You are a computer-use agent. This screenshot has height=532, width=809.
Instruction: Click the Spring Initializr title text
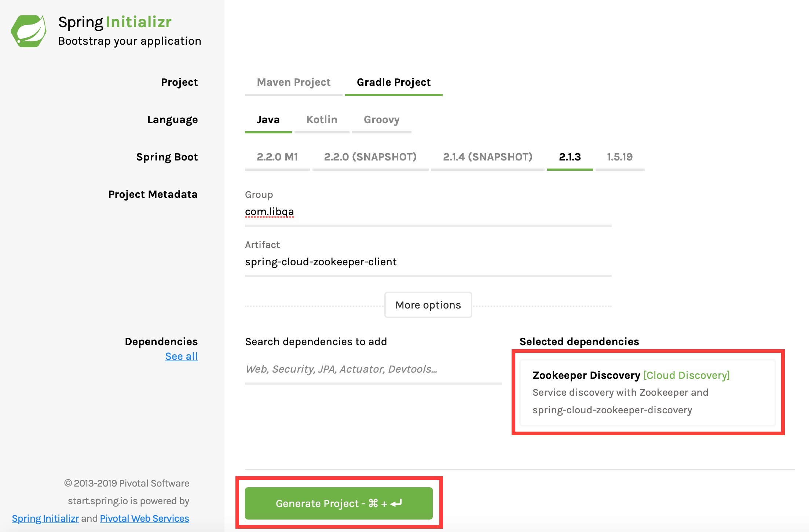coord(115,22)
